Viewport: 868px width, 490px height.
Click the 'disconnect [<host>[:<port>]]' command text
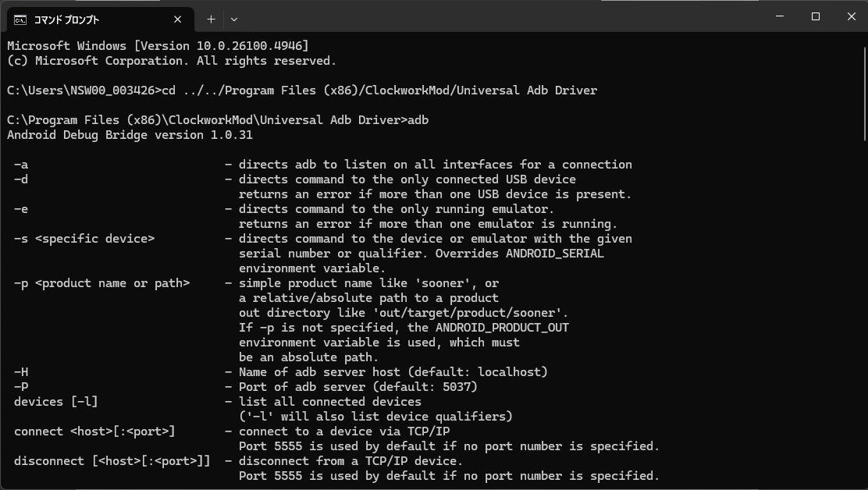(112, 461)
